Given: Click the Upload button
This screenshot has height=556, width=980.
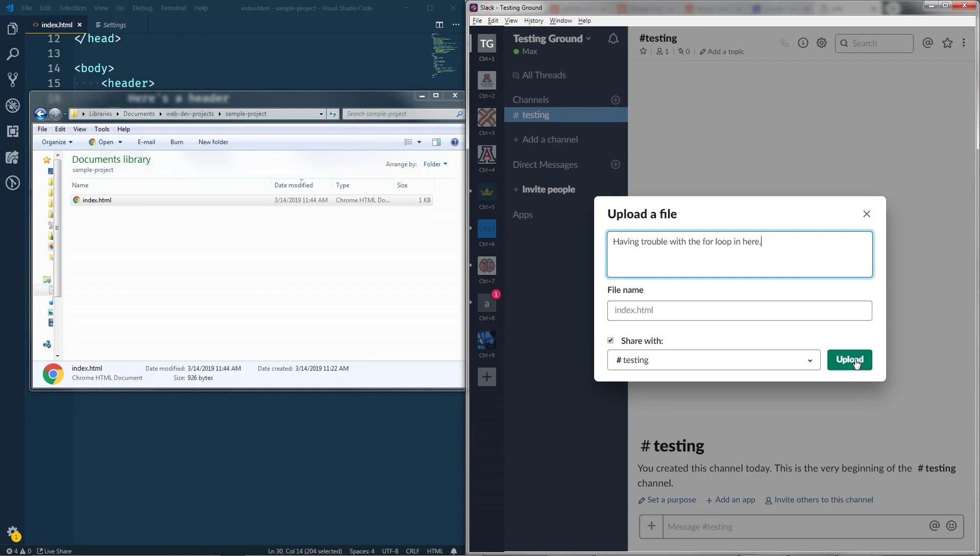Looking at the screenshot, I should pos(849,360).
